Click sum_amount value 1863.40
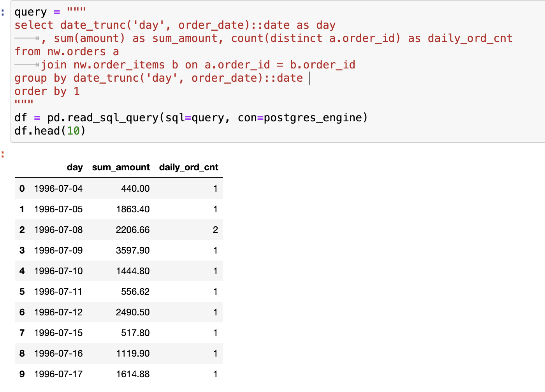This screenshot has height=392, width=545. point(133,209)
